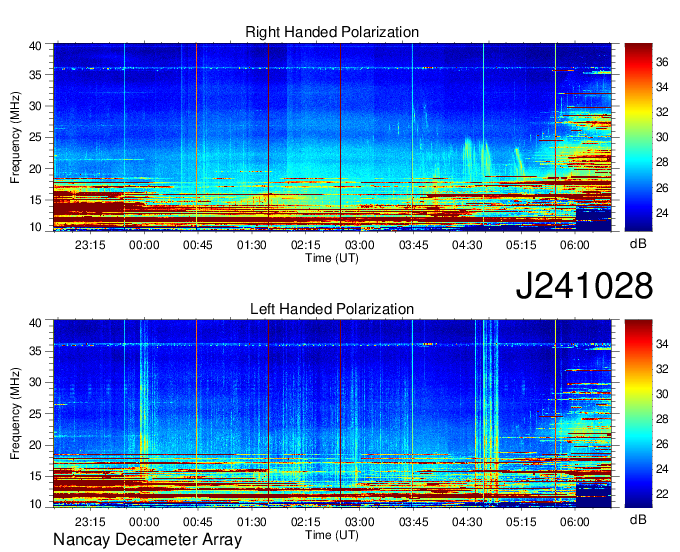Click "Frequency (MHz)" label of Left Handed plot

pyautogui.click(x=15, y=414)
